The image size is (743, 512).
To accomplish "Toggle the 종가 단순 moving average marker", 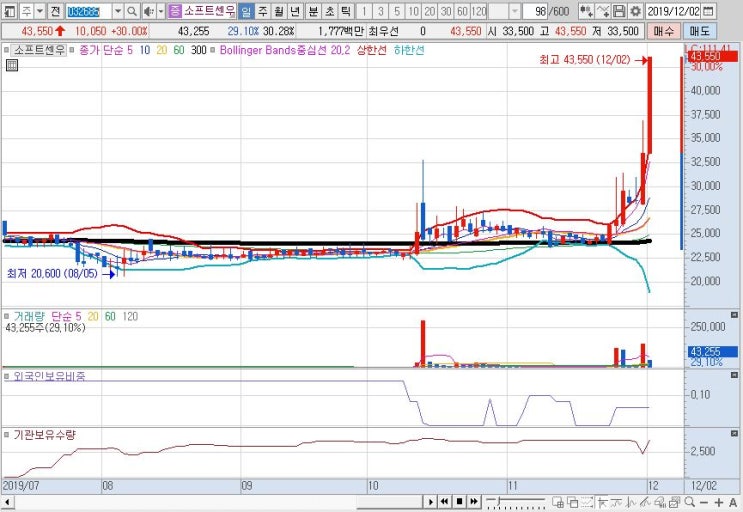I will (72, 50).
